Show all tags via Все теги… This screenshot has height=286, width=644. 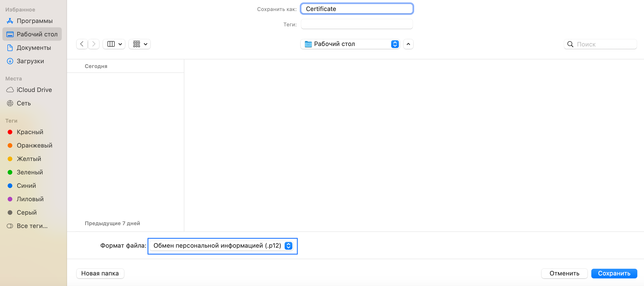[x=32, y=226]
